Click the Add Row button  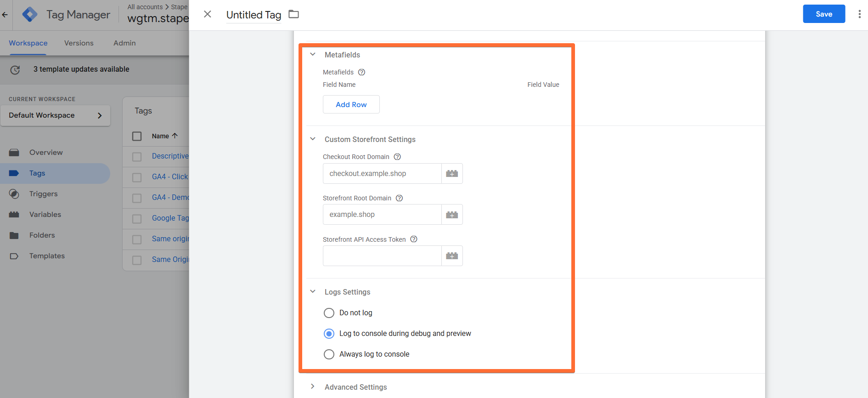pos(351,104)
